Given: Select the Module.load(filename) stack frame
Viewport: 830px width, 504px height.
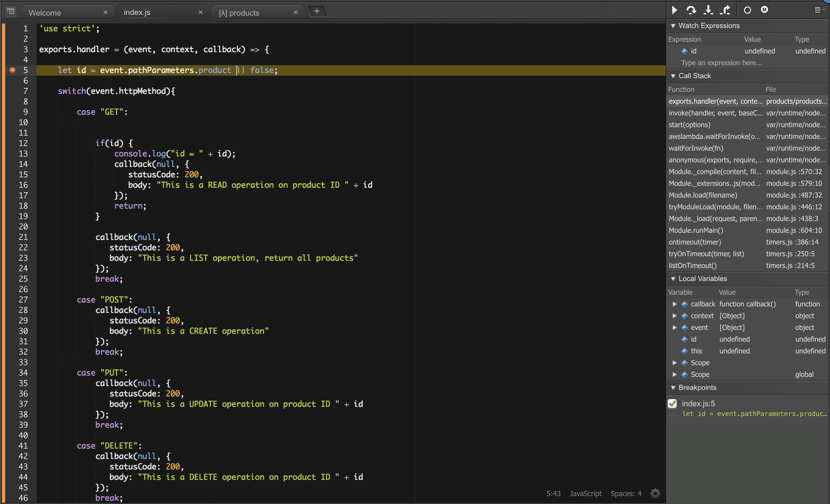Looking at the screenshot, I should [x=747, y=195].
